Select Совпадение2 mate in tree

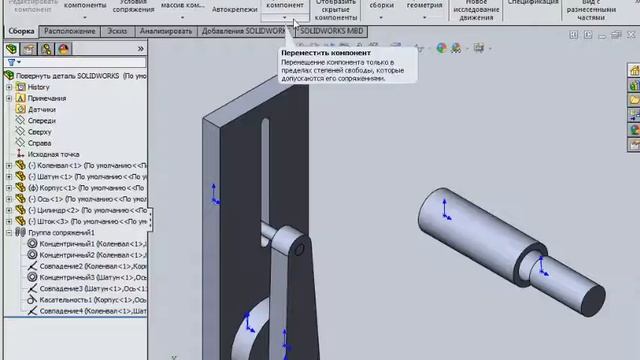coord(93,266)
